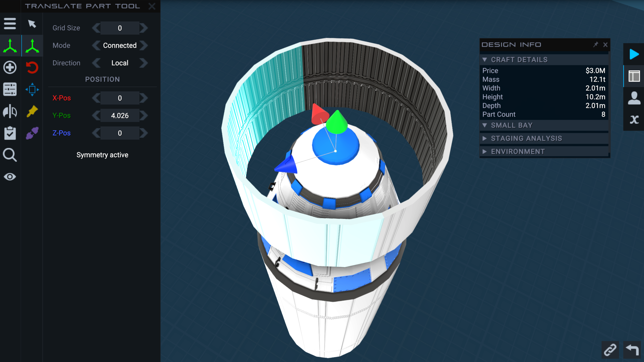Open the hamburger main menu
Screen dimensions: 644x362
pos(10,23)
